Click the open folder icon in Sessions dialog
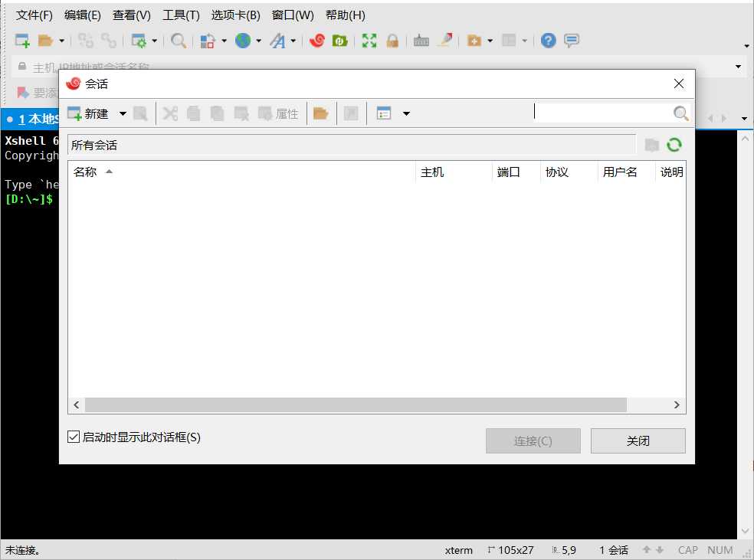The image size is (754, 560). (x=320, y=114)
